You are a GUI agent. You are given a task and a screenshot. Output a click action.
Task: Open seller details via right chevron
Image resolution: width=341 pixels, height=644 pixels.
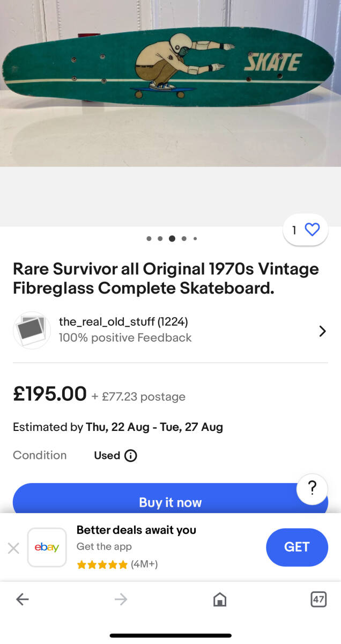322,331
